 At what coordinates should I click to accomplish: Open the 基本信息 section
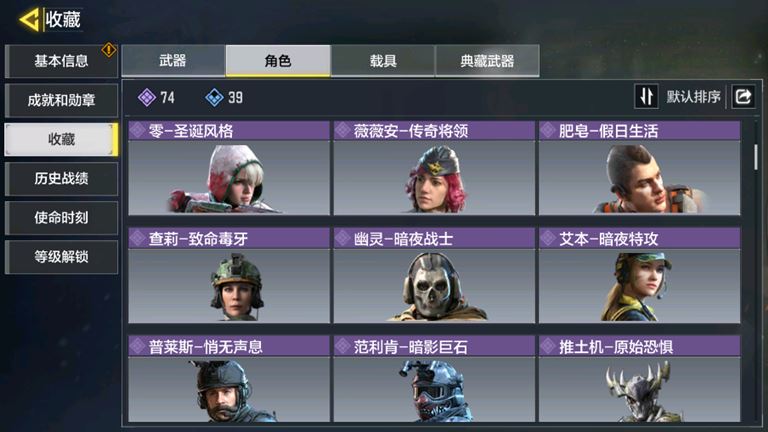[x=61, y=61]
